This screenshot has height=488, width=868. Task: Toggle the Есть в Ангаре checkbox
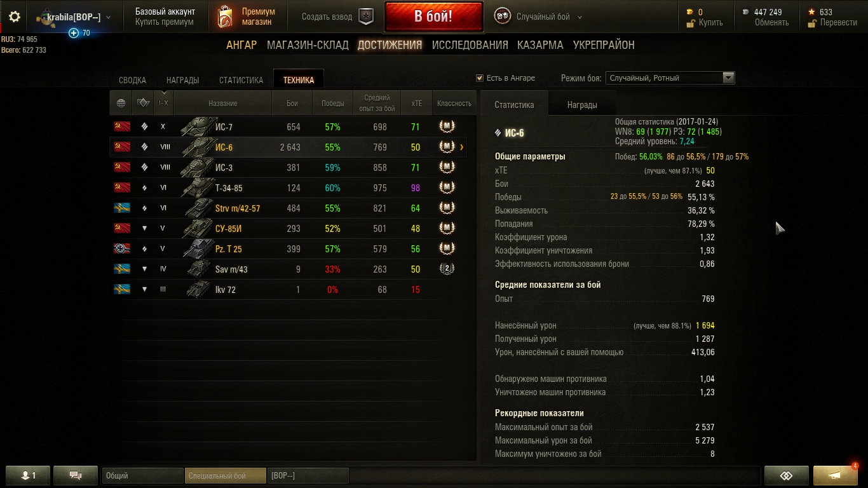480,78
